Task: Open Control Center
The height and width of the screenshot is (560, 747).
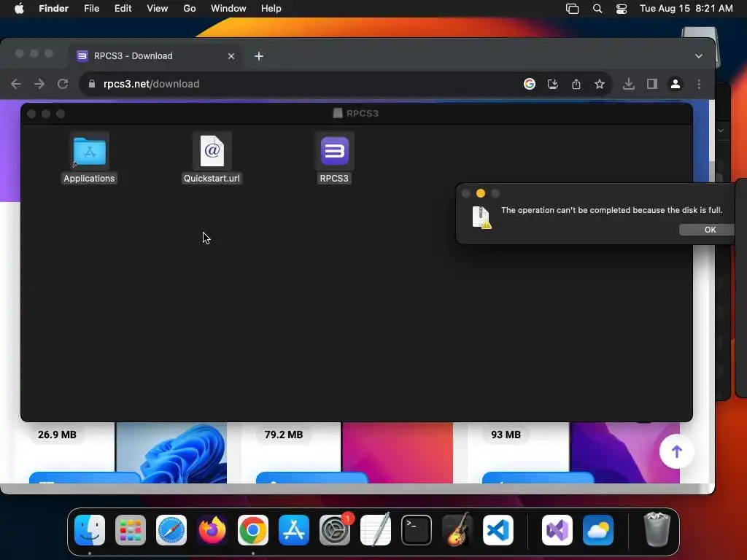Action: (x=622, y=9)
